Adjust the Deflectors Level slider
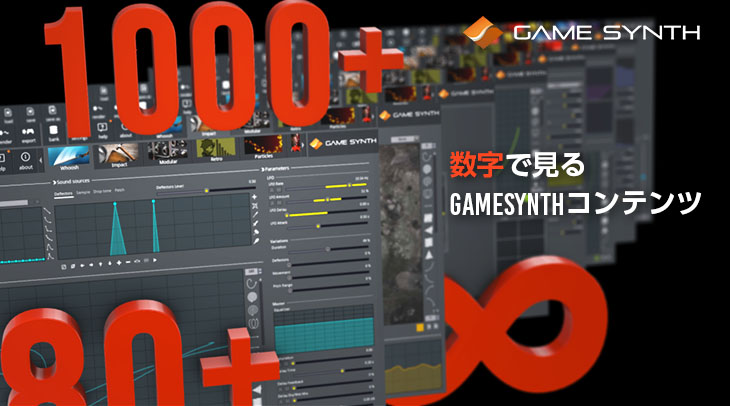The height and width of the screenshot is (406, 730). click(207, 190)
